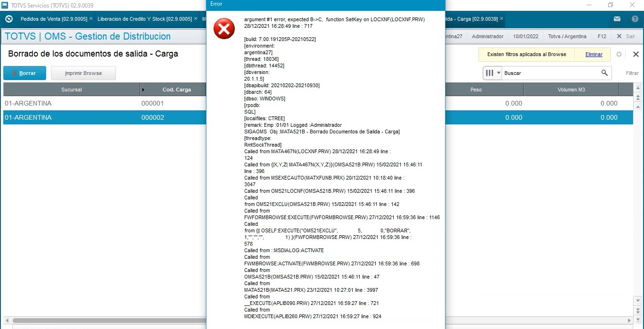Image resolution: width=644 pixels, height=329 pixels.
Task: Click the column bars icon in search
Action: click(489, 73)
